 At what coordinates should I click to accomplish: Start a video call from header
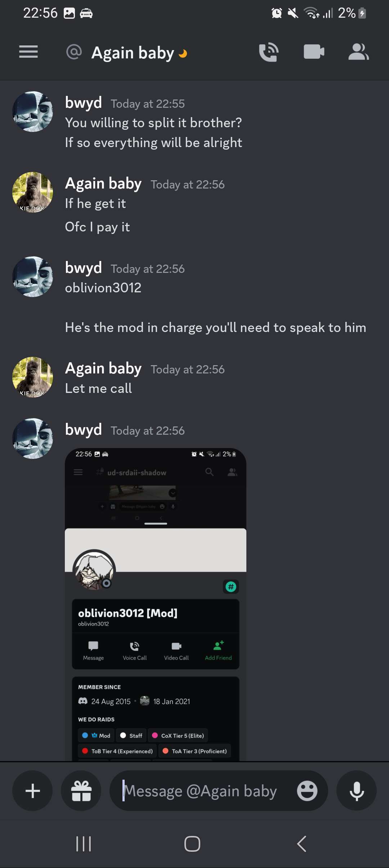pos(314,52)
